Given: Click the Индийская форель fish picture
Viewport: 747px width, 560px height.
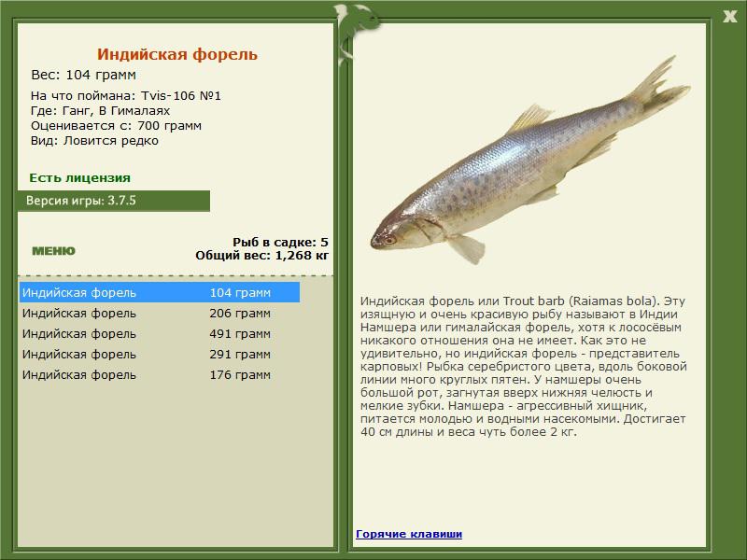Looking at the screenshot, I should point(529,161).
